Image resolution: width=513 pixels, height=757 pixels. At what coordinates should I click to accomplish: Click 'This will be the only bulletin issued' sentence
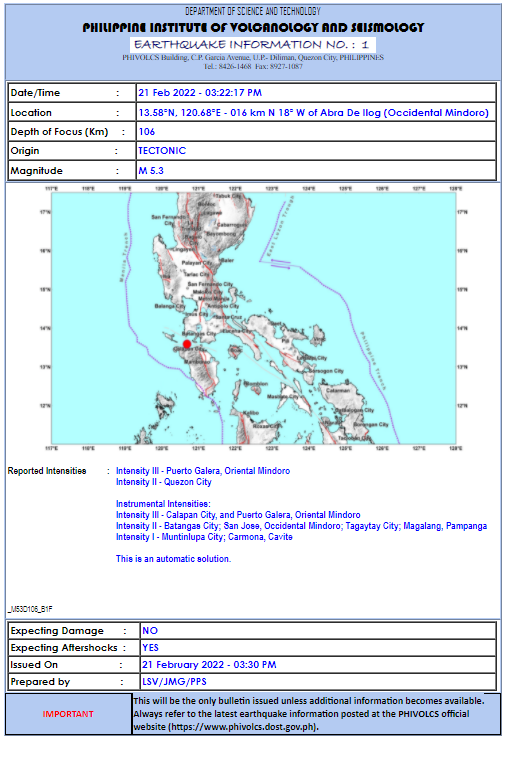coord(309,701)
